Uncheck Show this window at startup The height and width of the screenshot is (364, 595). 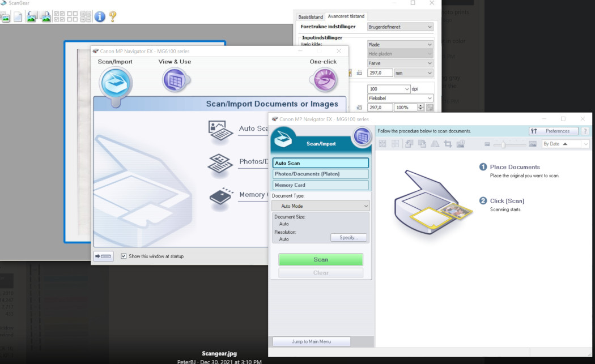(x=124, y=256)
